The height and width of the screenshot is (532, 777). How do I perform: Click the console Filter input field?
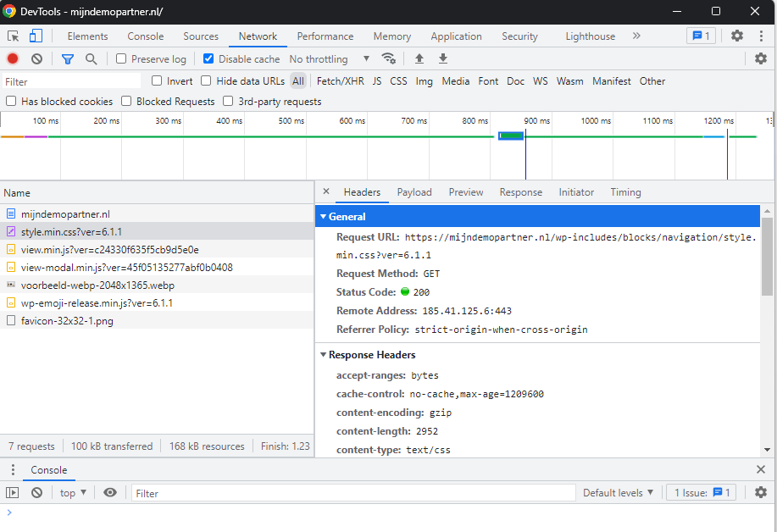click(x=353, y=493)
